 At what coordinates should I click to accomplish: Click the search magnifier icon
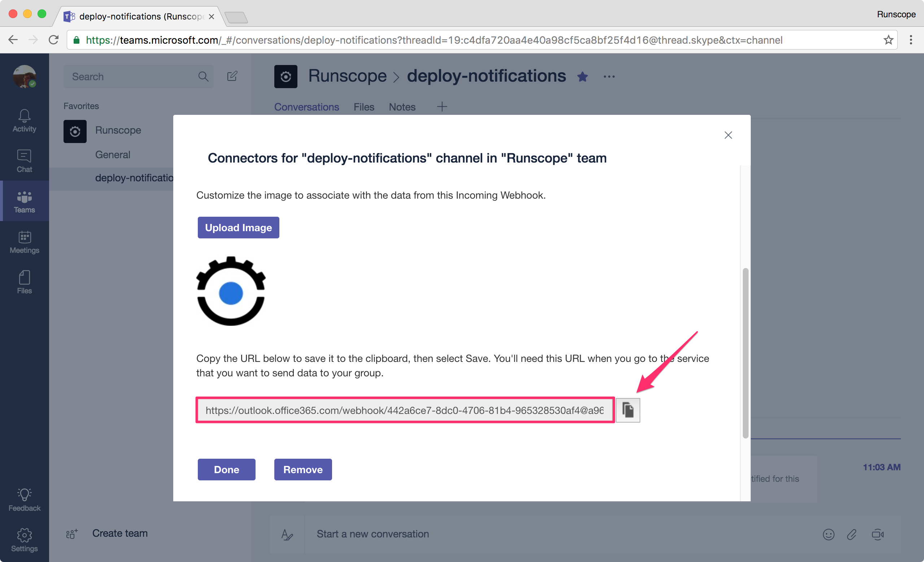(x=203, y=77)
